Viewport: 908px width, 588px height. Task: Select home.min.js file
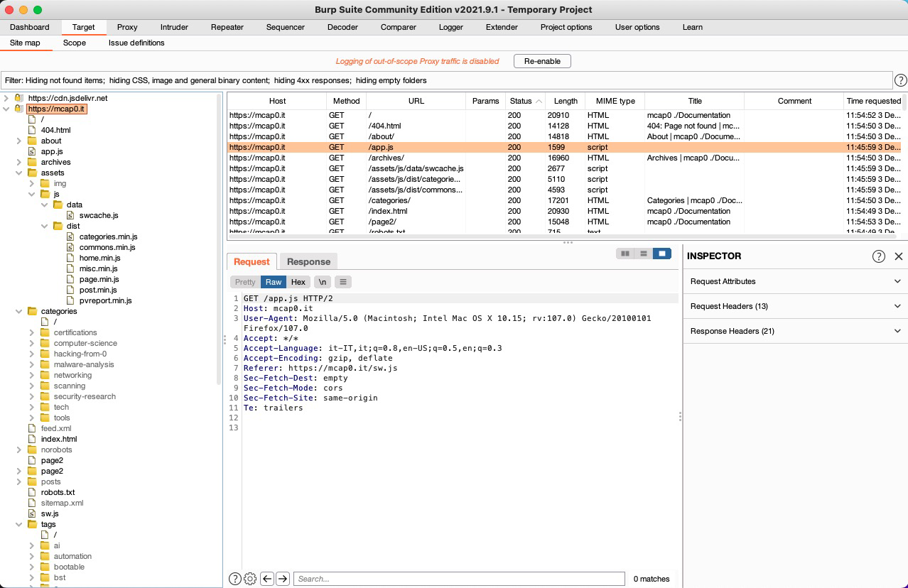coord(99,258)
